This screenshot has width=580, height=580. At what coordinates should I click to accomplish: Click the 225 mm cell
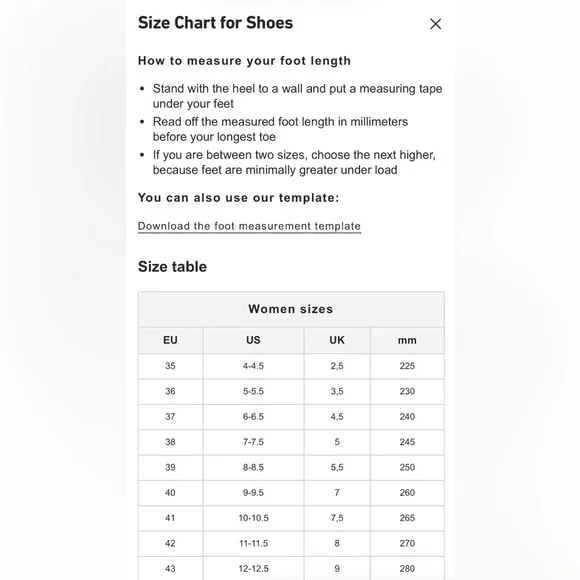pyautogui.click(x=407, y=366)
